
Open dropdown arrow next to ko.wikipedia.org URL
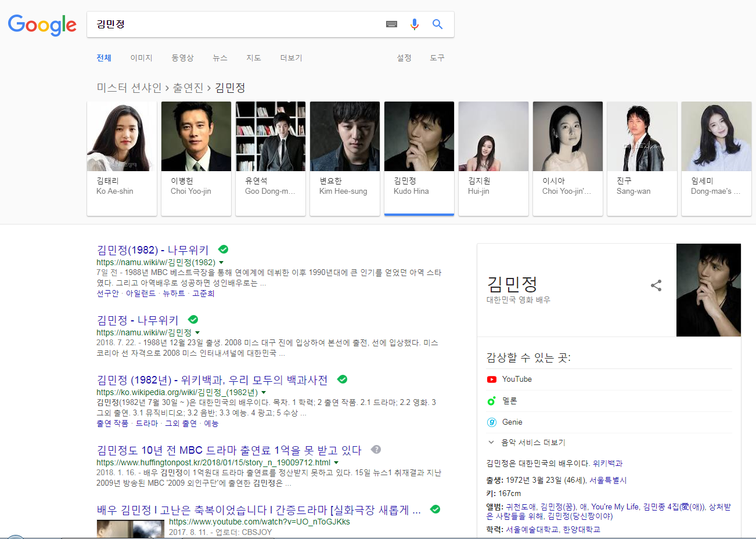pyautogui.click(x=264, y=393)
